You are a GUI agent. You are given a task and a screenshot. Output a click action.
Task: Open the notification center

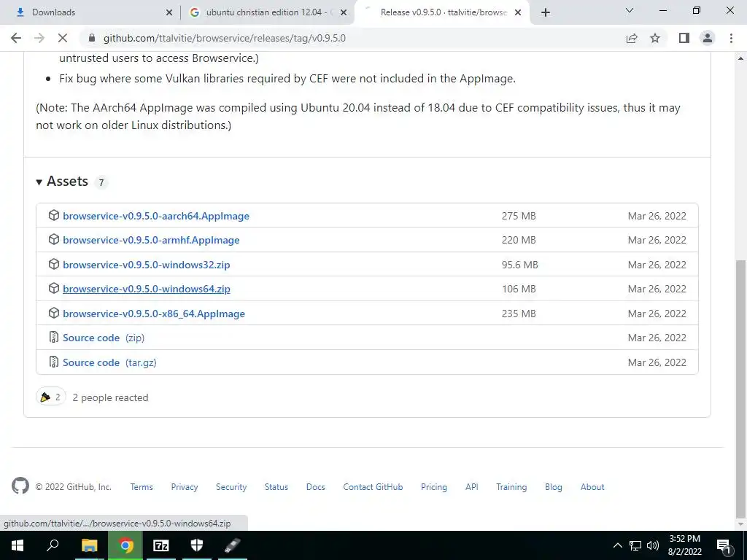tap(724, 545)
